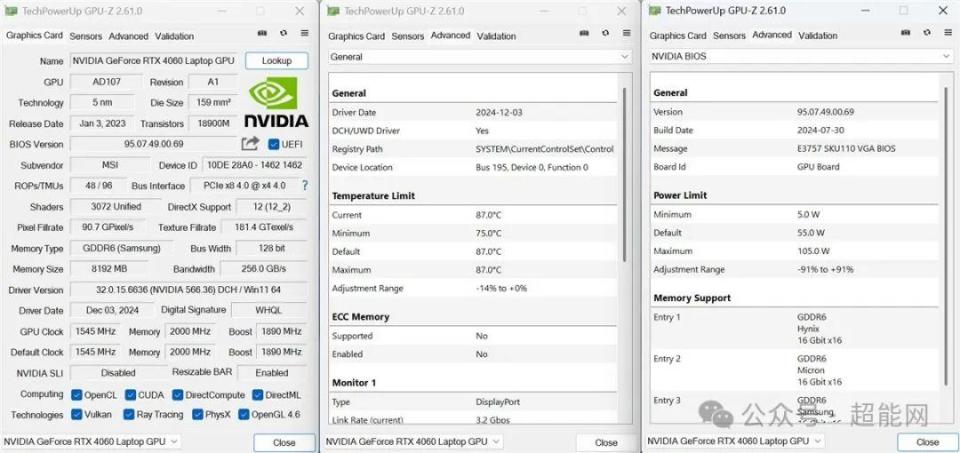Click the Lookup button
Image resolution: width=960 pixels, height=453 pixels.
click(276, 61)
